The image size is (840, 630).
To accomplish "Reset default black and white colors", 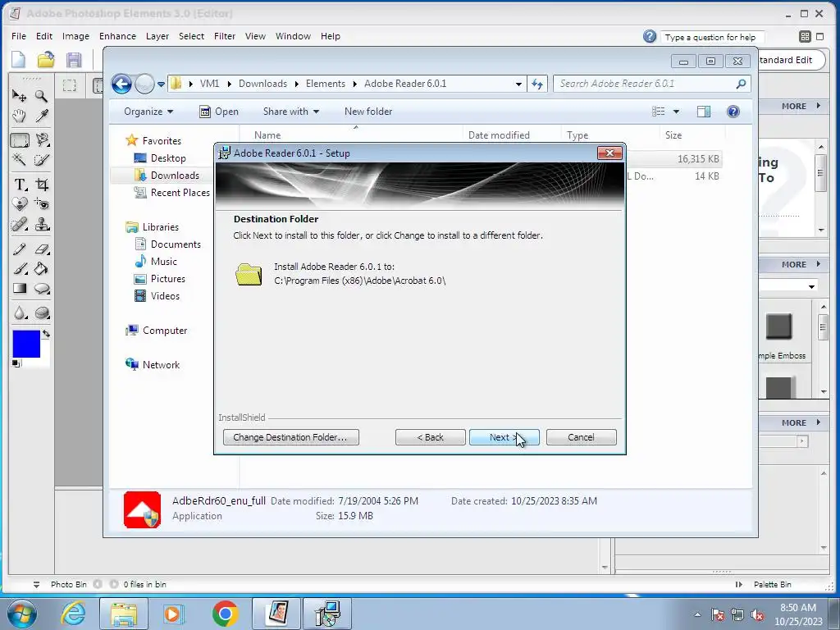I will pyautogui.click(x=16, y=363).
